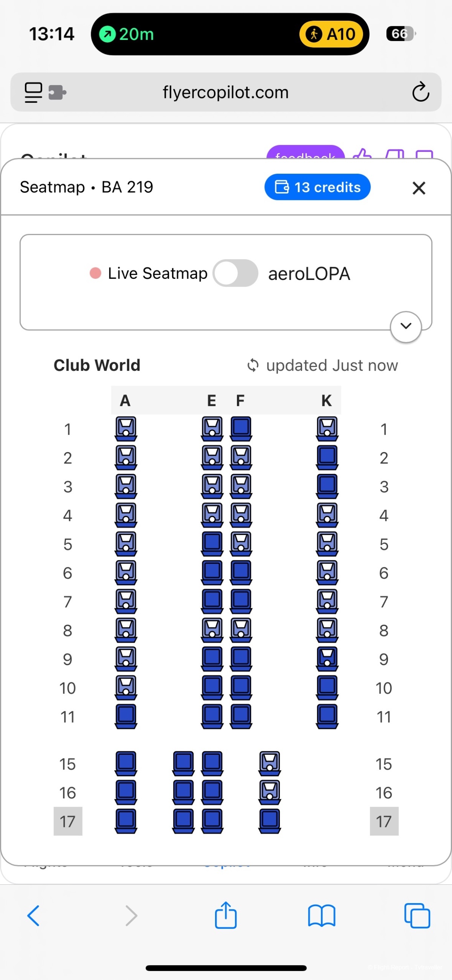Image resolution: width=452 pixels, height=980 pixels.
Task: Reload the page in Safari
Action: coord(420,92)
